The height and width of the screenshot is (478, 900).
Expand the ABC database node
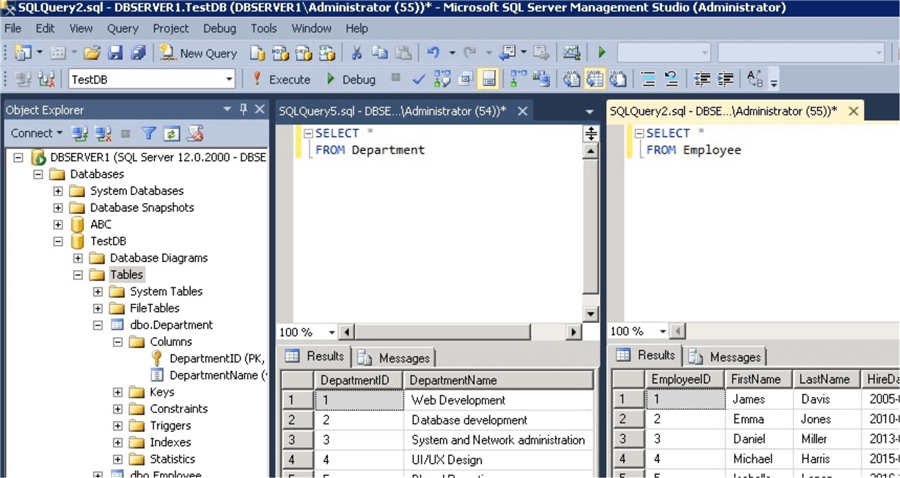tap(58, 224)
